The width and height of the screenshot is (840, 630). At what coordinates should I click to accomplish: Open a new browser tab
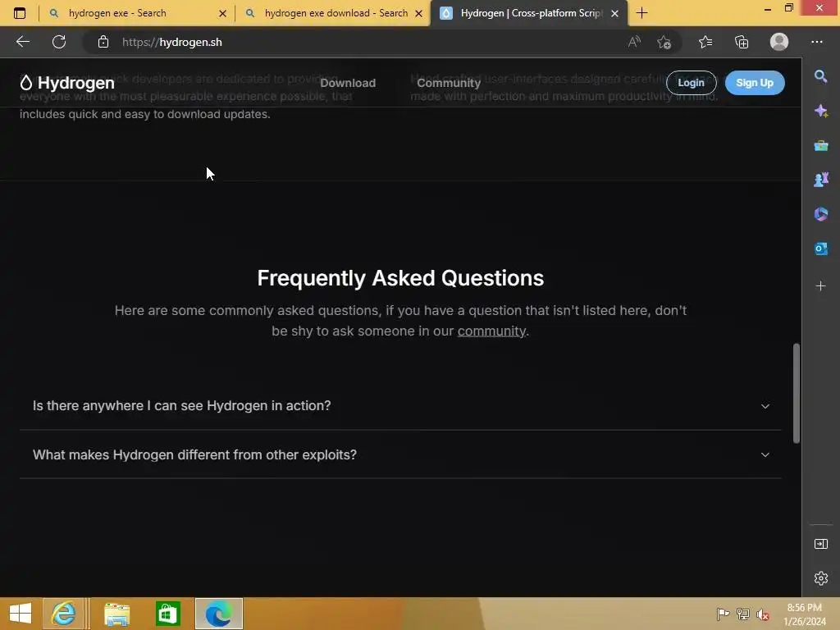641,13
